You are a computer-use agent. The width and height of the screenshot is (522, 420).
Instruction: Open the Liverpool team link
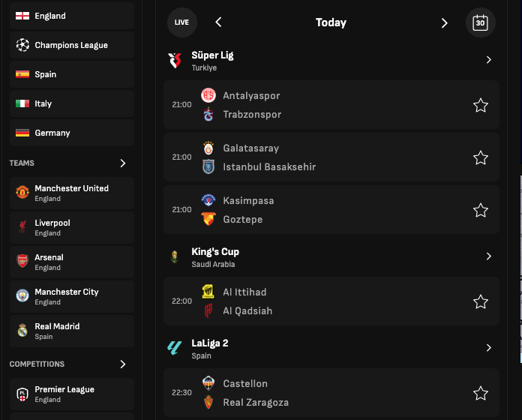coord(72,228)
